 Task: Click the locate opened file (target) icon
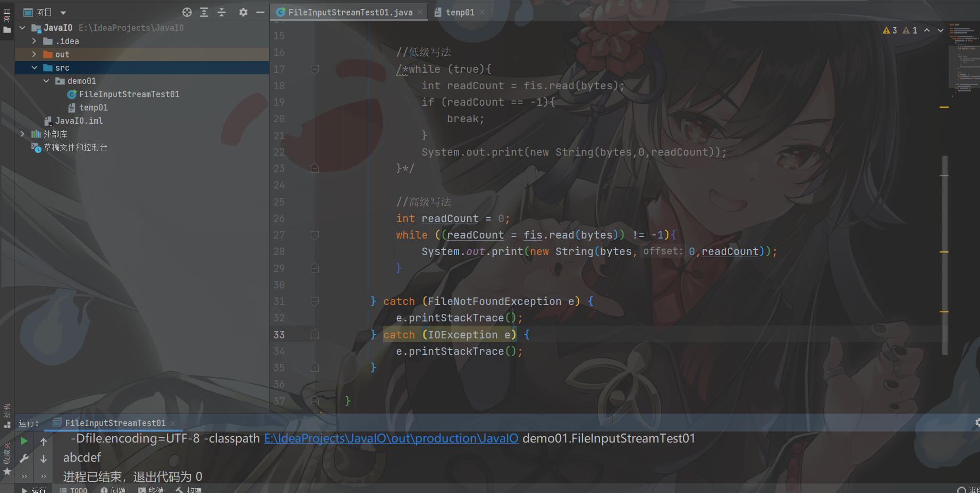point(187,12)
